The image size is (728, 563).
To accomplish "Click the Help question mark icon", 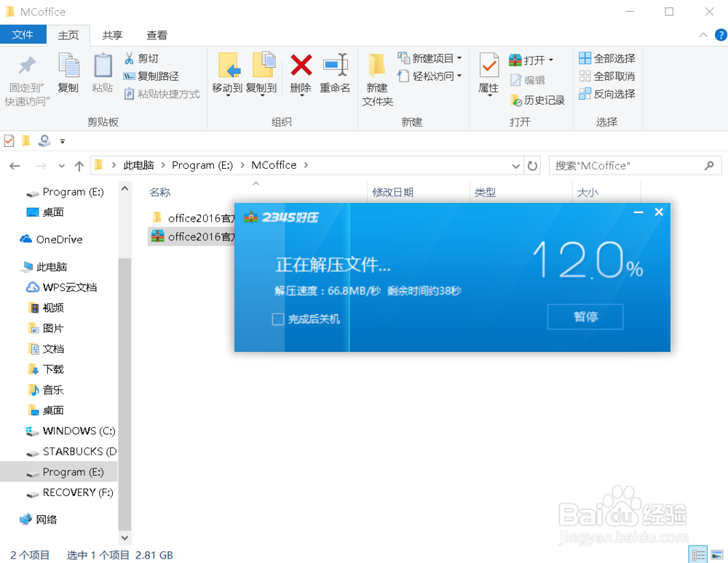I will [721, 35].
